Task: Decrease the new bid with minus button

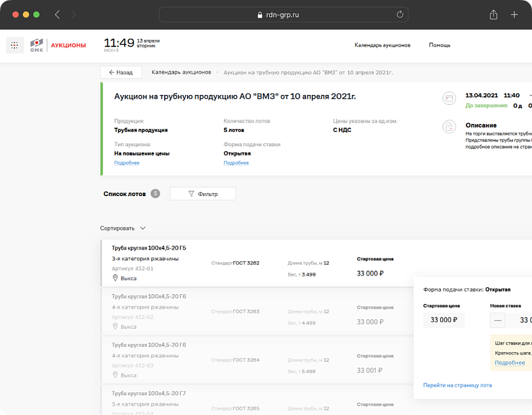Action: coord(497,320)
